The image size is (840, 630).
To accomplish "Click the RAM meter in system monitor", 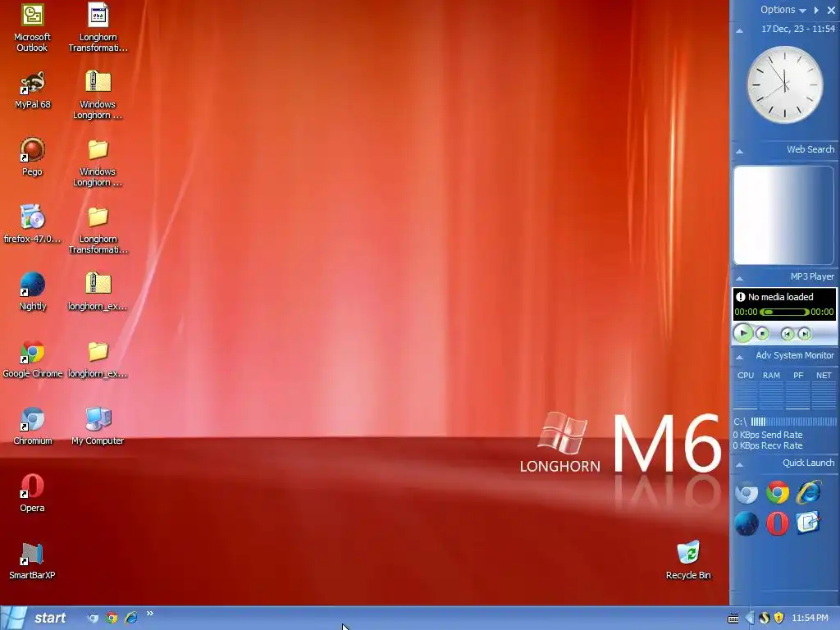I will point(771,390).
